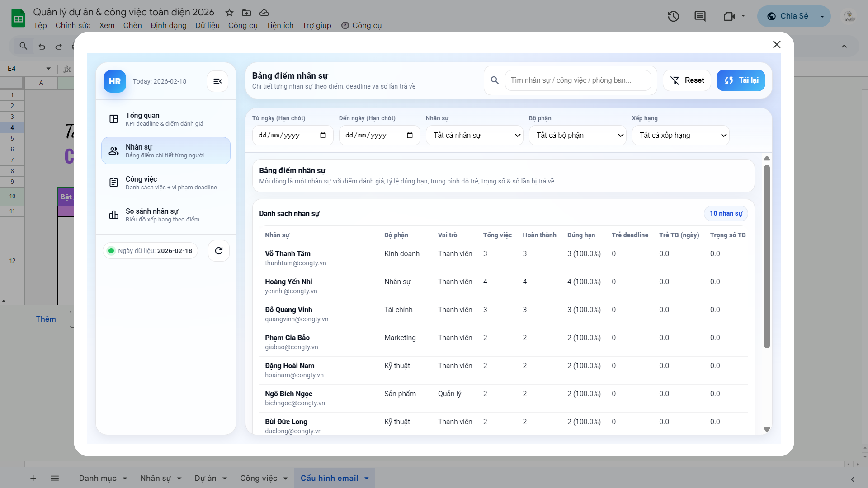Expand the Tất cả bộ phận dropdown
Viewport: 868px width, 488px height.
(x=577, y=135)
